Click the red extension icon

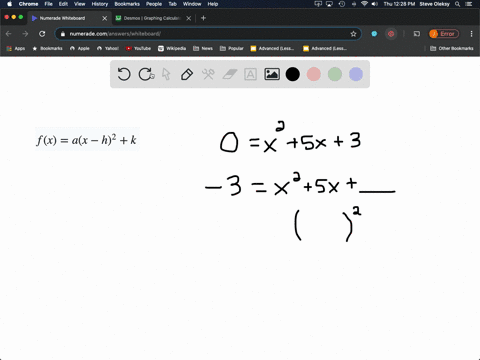[x=391, y=34]
